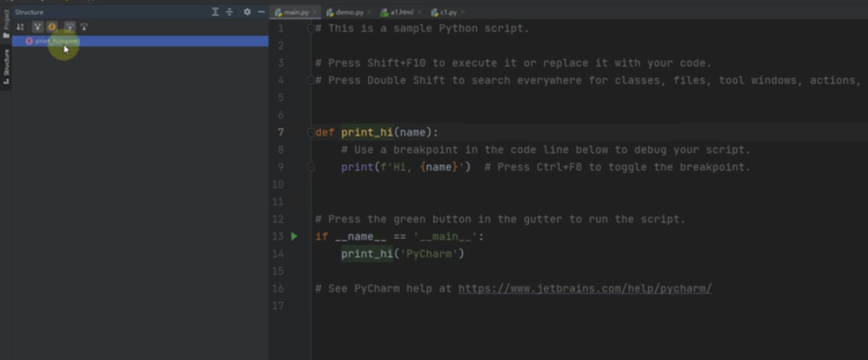The height and width of the screenshot is (360, 868).
Task: Click fold end marker at line 4
Action: (310, 80)
